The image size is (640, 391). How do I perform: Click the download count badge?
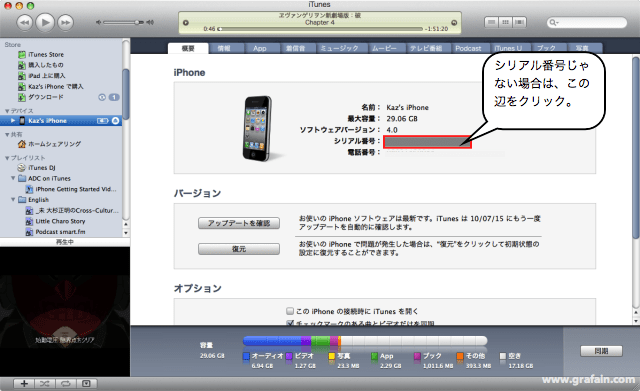point(114,97)
